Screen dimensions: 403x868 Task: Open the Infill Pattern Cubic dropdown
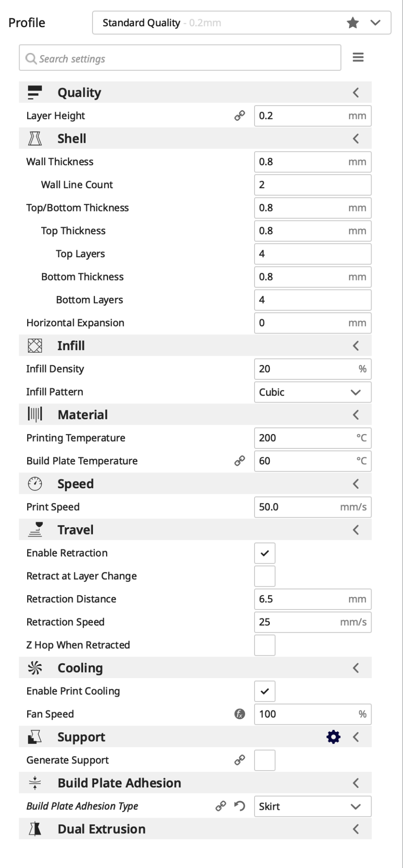(313, 392)
